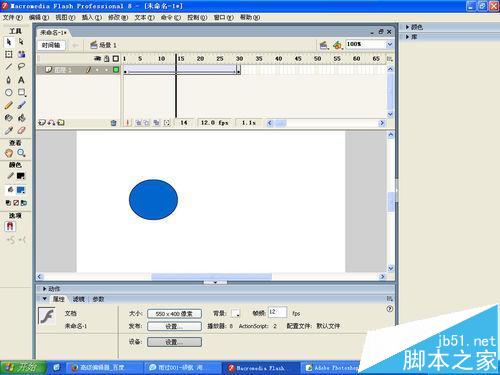Image resolution: width=500 pixels, height=375 pixels.
Task: Open the 100% zoom dropdown
Action: (x=389, y=44)
